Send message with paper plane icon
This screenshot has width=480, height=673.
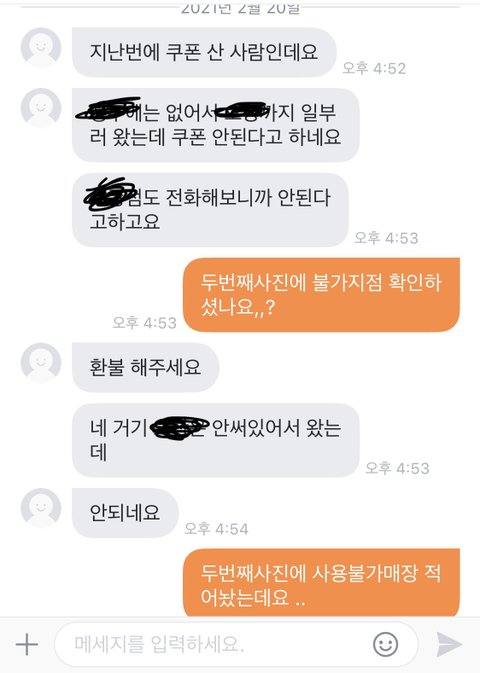449,644
